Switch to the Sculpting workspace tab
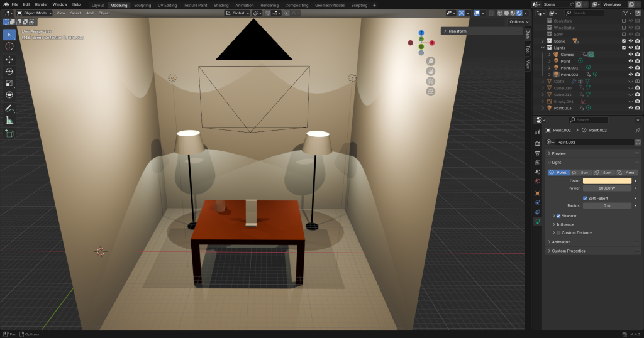 click(x=142, y=5)
